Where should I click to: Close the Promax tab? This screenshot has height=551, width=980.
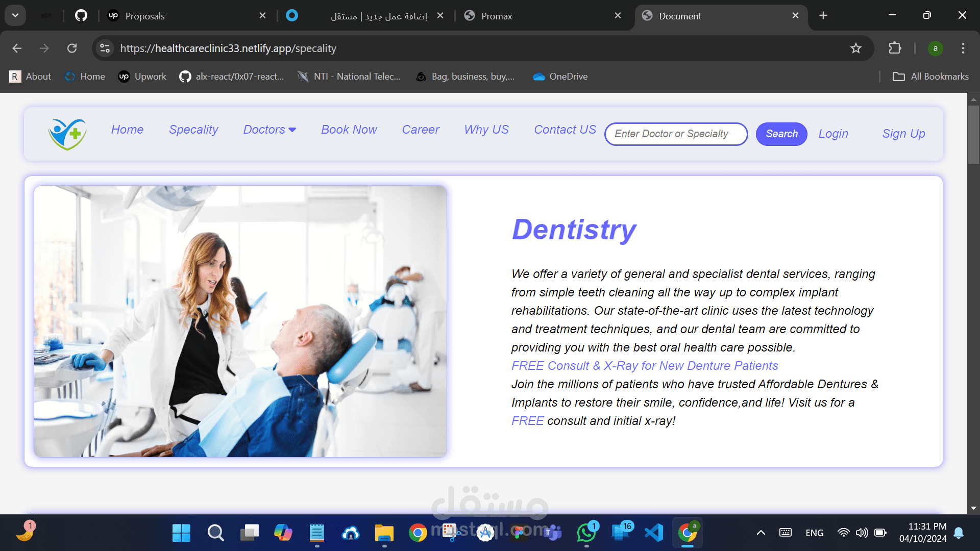[x=618, y=16]
